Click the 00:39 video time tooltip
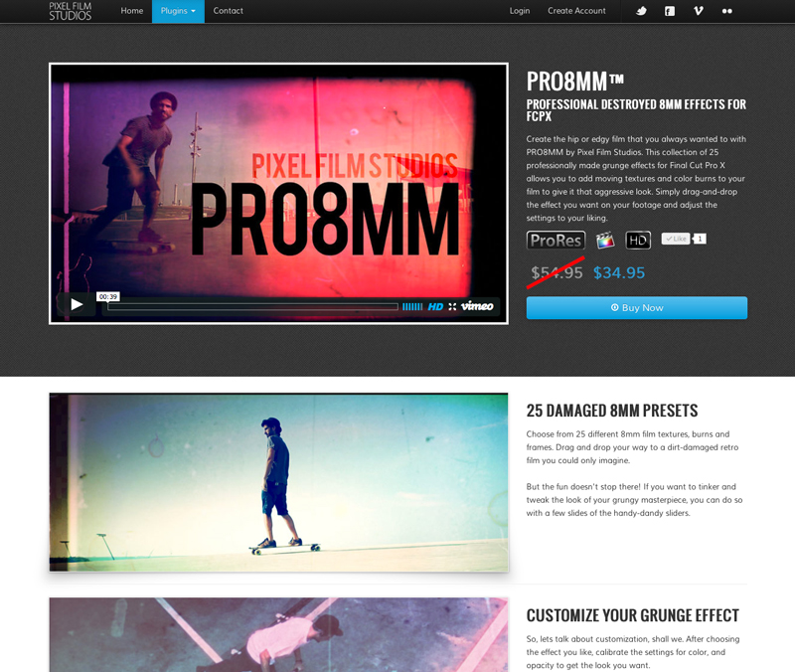 108,296
